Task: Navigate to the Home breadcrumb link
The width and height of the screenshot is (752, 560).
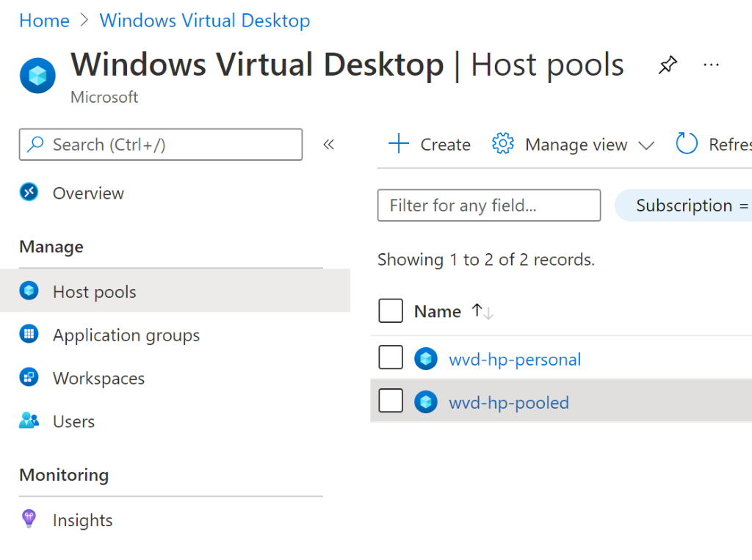Action: (x=44, y=21)
